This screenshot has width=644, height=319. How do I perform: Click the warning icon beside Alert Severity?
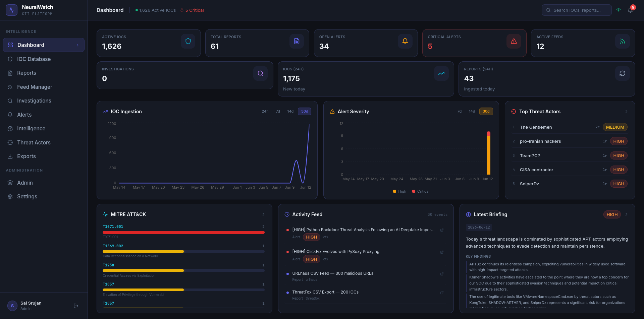click(x=332, y=112)
